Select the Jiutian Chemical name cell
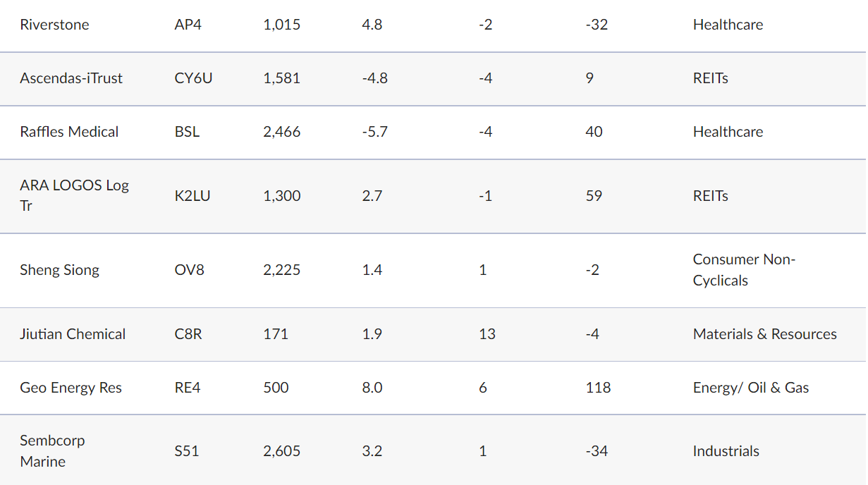This screenshot has height=485, width=868. (73, 334)
